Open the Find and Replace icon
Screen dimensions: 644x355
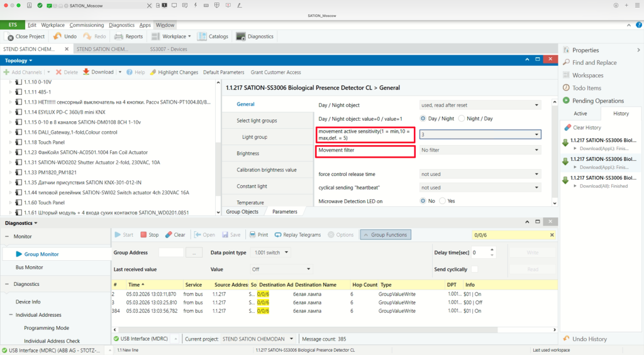tap(567, 62)
